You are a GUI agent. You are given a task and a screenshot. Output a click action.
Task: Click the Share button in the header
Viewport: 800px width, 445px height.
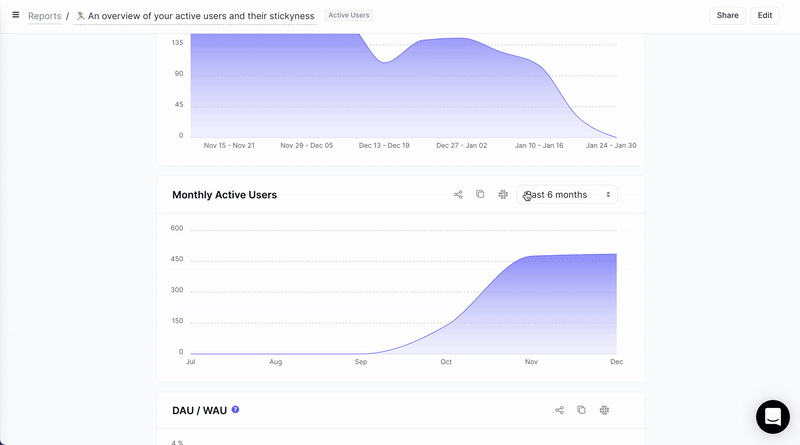pos(727,15)
